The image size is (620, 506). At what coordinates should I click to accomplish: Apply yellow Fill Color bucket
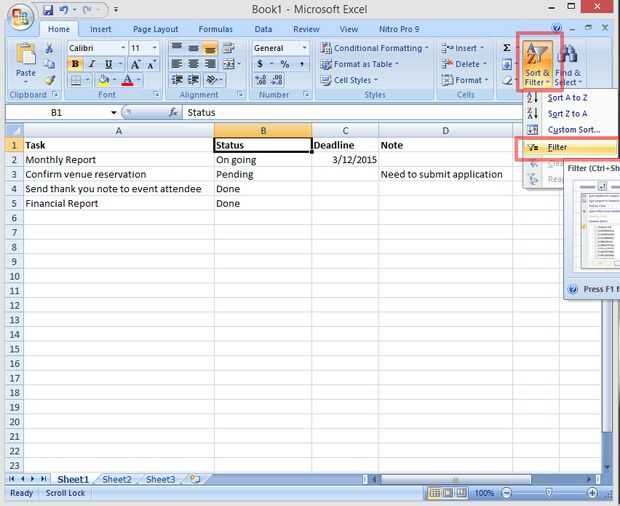(x=103, y=80)
